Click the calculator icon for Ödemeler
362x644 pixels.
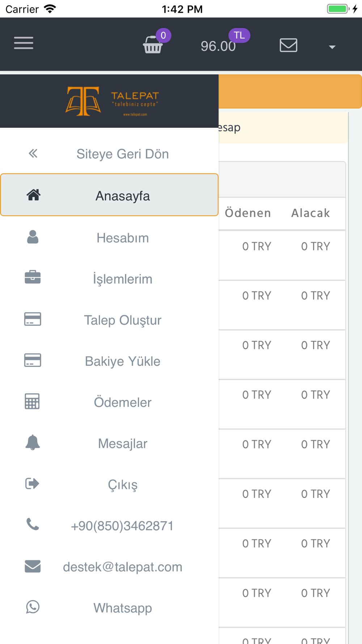click(32, 401)
